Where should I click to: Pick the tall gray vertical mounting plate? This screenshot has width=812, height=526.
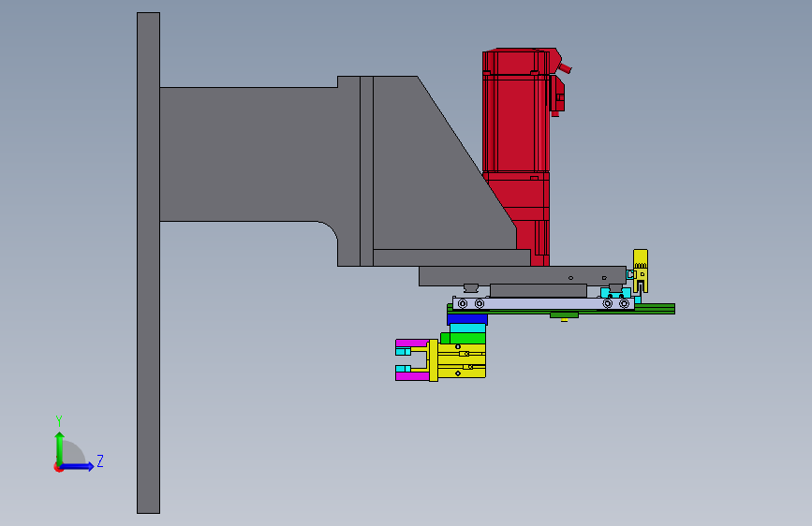(x=148, y=263)
